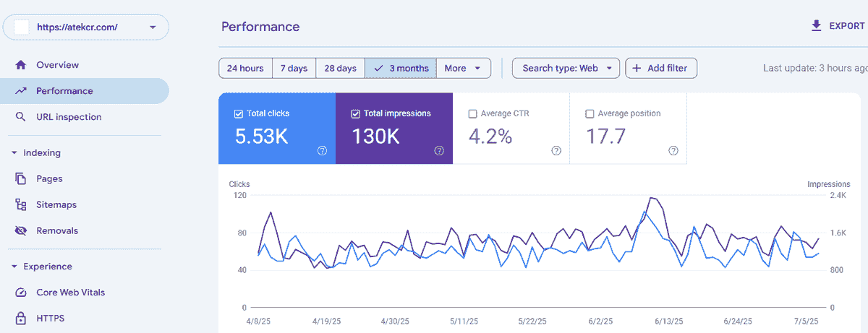The image size is (868, 333).
Task: Open Sitemaps in the sidebar
Action: pos(85,205)
